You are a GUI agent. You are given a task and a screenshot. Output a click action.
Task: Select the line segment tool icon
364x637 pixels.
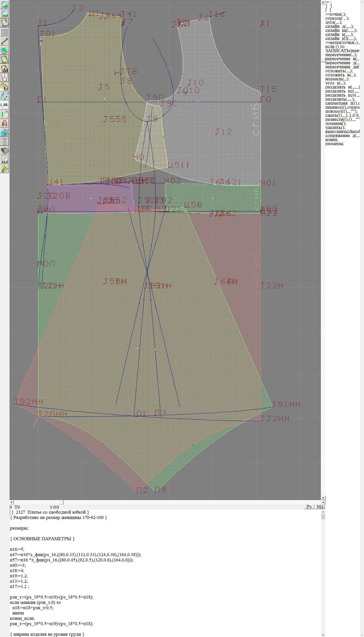coord(5,41)
